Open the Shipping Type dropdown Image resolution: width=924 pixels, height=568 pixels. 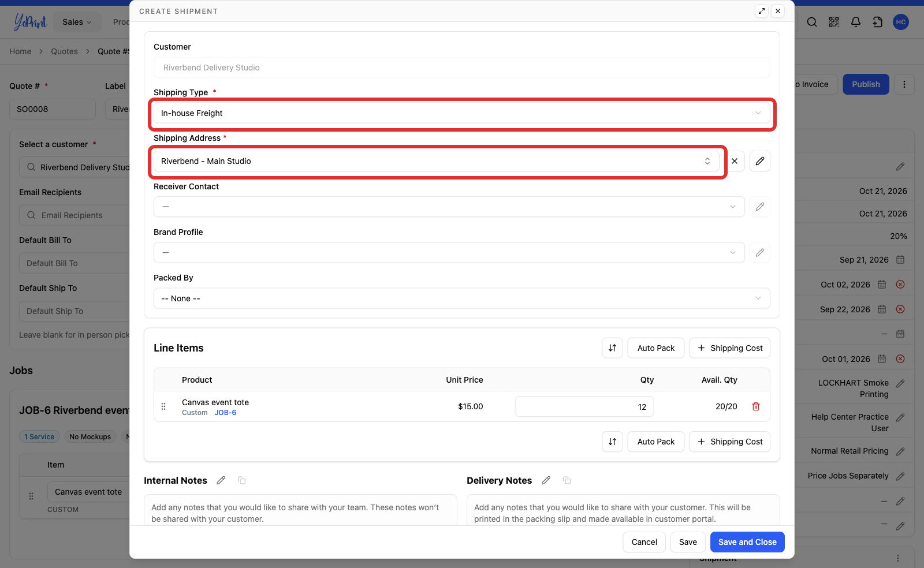(x=462, y=113)
